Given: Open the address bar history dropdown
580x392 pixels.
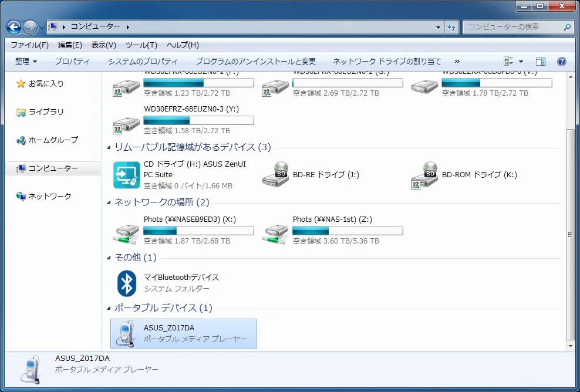Looking at the screenshot, I should point(439,27).
